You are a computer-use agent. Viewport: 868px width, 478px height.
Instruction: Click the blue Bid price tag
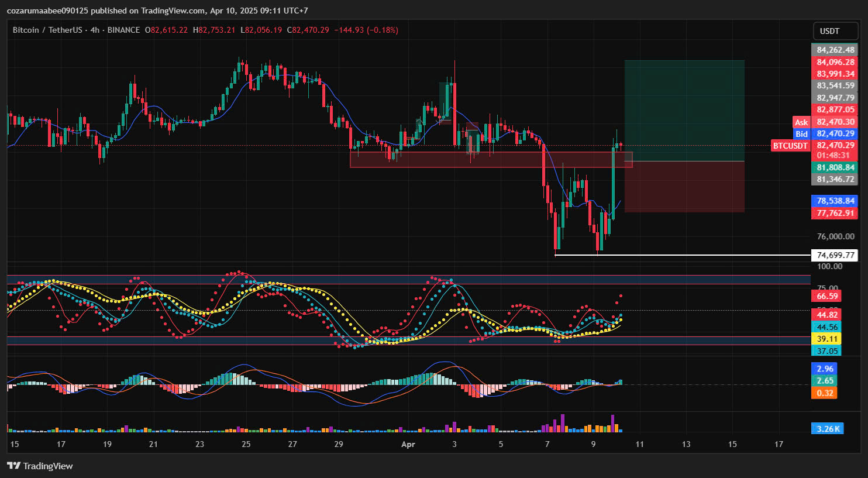[x=801, y=134]
